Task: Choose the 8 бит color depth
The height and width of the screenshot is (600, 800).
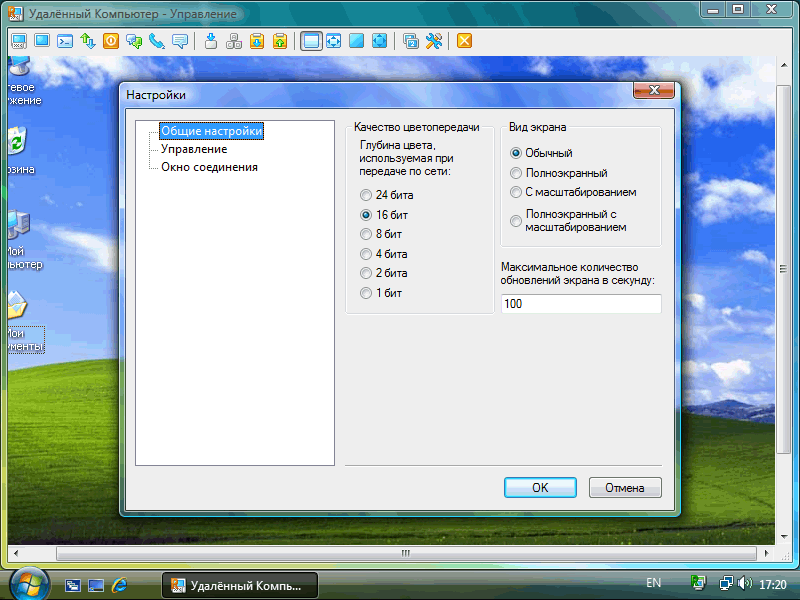Action: 367,234
